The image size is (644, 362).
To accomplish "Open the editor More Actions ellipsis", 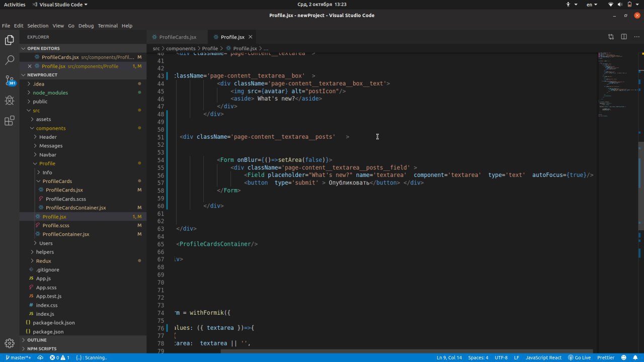I will [636, 37].
